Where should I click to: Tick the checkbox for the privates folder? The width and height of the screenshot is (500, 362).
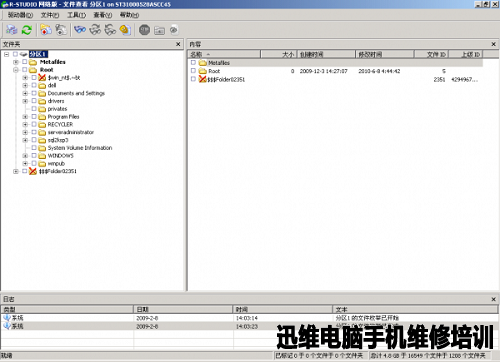tap(34, 109)
